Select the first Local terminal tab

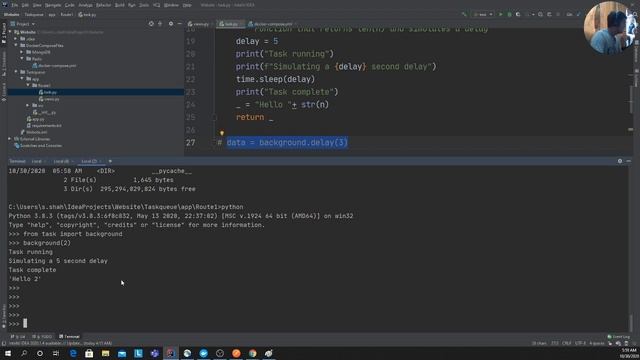click(x=38, y=161)
